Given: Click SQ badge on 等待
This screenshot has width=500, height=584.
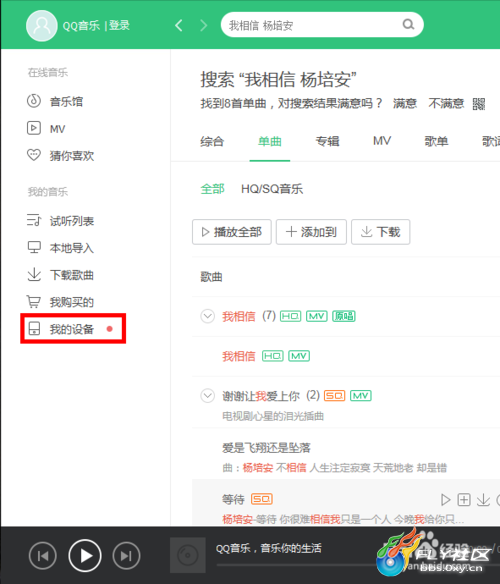Looking at the screenshot, I should tap(262, 499).
